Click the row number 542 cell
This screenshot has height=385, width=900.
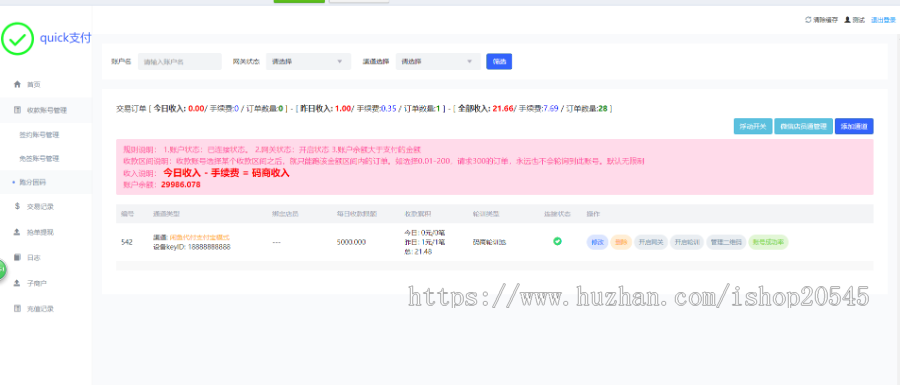pyautogui.click(x=127, y=242)
